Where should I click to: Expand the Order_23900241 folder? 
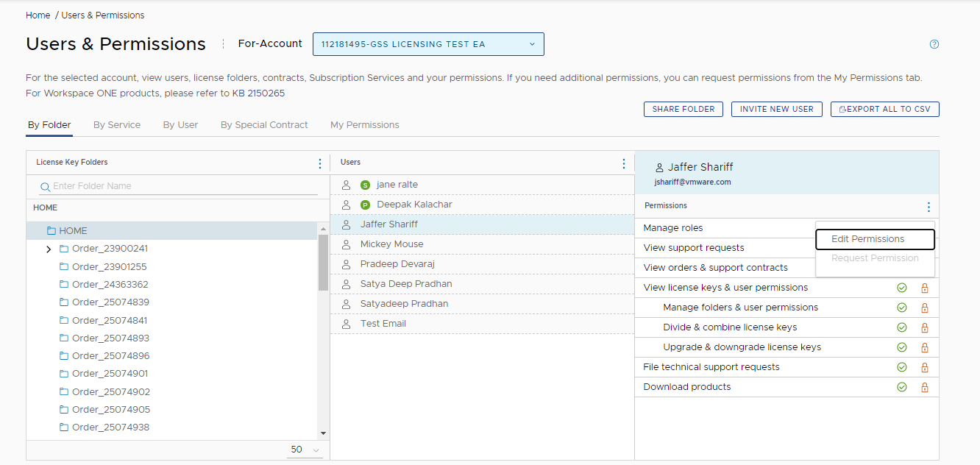[x=49, y=249]
